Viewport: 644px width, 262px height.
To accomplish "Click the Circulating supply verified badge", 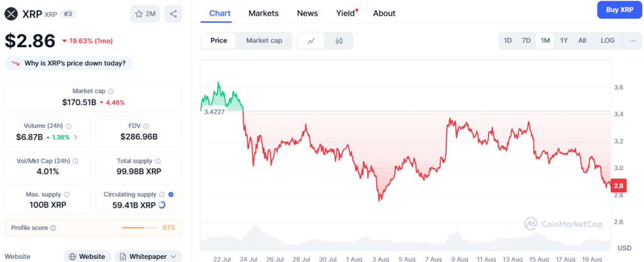I will click(x=172, y=195).
